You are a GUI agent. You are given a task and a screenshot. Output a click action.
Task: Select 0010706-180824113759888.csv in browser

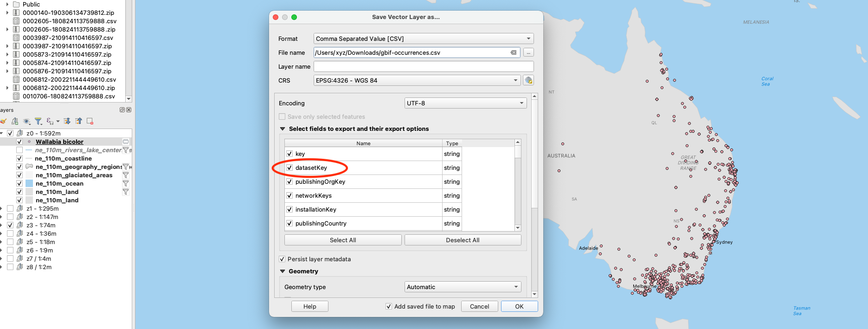coord(69,96)
